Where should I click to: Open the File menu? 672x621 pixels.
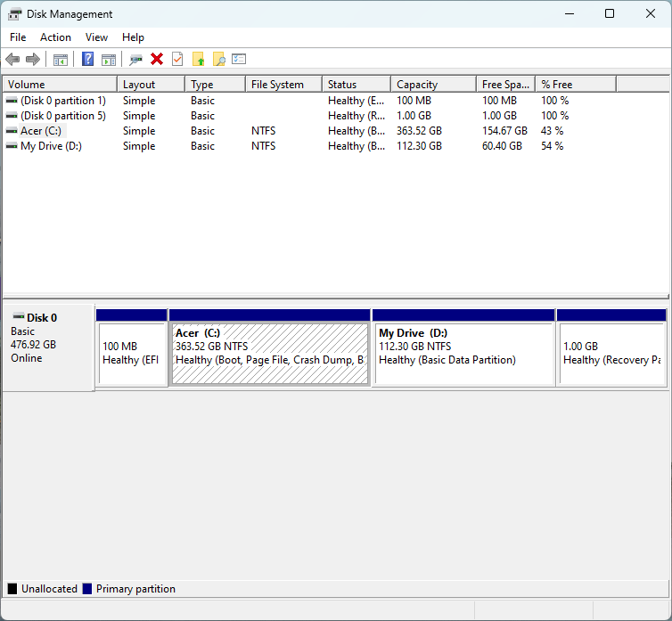click(18, 37)
